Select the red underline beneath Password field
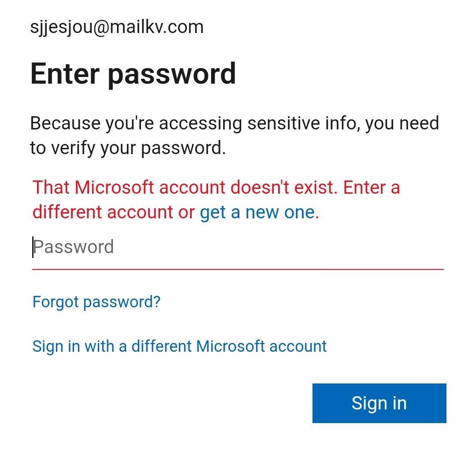The image size is (476, 457). click(x=238, y=269)
